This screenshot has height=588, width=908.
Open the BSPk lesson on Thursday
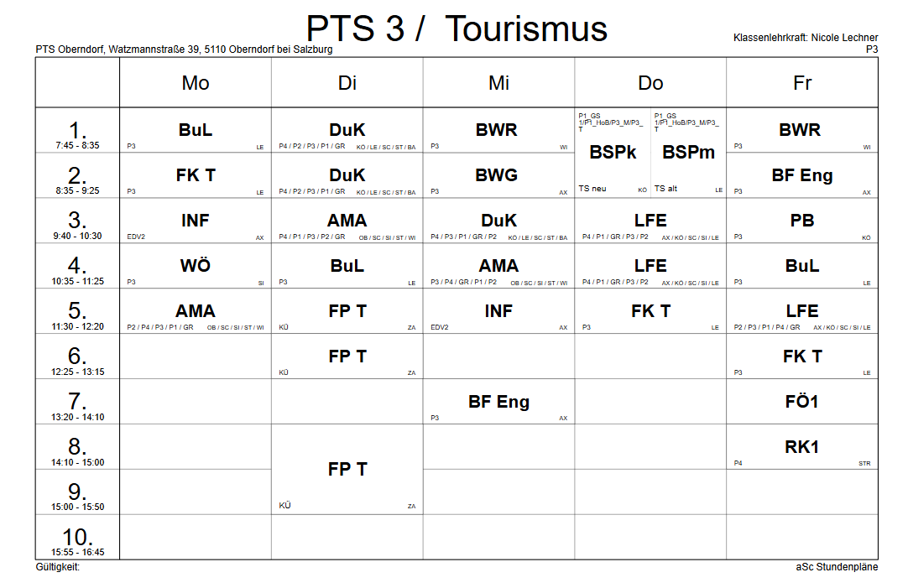613,153
